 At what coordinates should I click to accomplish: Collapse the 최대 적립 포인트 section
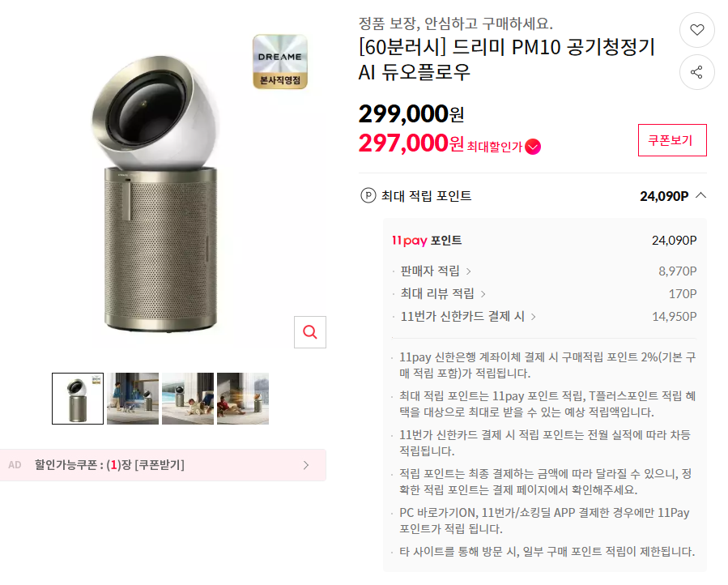pyautogui.click(x=701, y=195)
